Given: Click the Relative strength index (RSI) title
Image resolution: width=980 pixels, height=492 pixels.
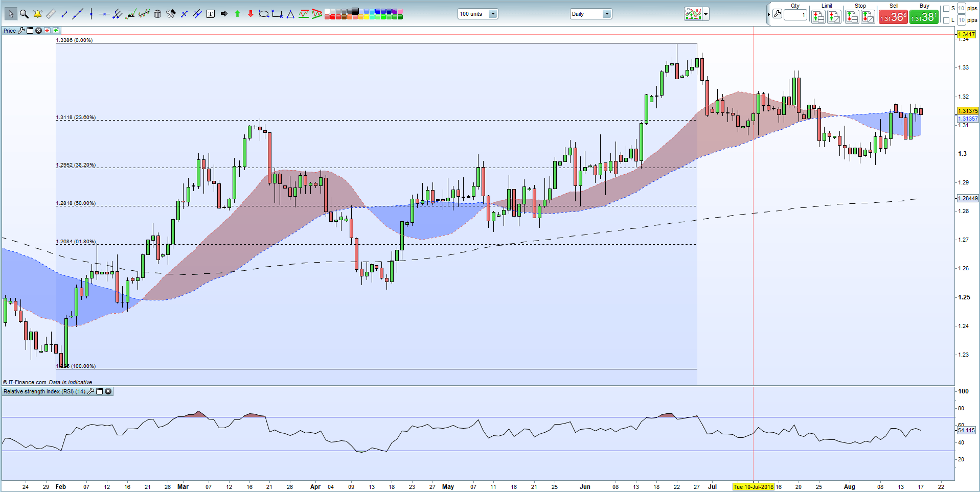Looking at the screenshot, I should 44,391.
